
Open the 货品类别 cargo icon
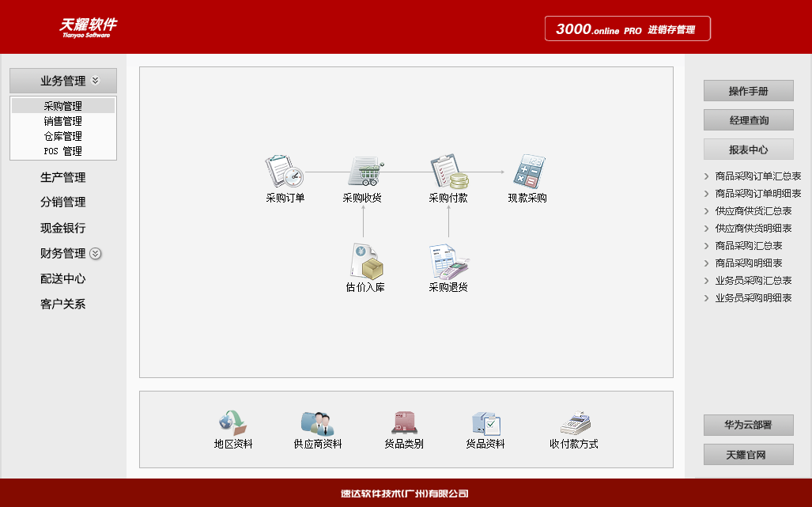click(405, 422)
